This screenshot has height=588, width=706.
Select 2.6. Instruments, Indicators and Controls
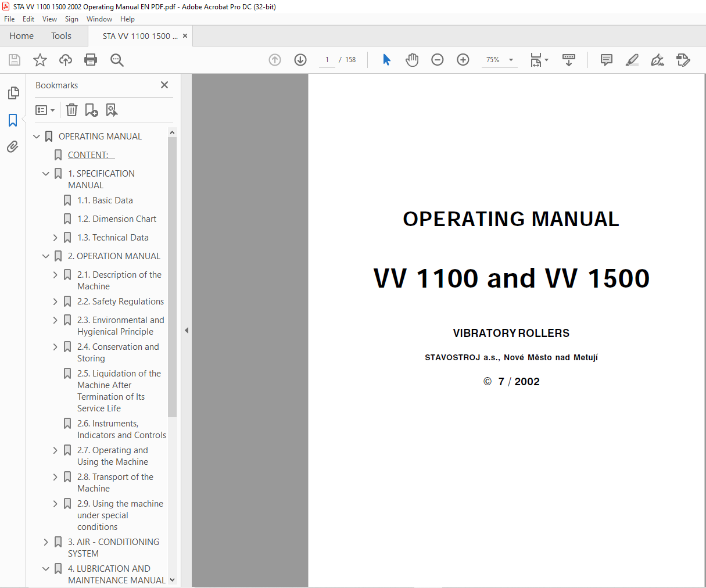coord(121,429)
